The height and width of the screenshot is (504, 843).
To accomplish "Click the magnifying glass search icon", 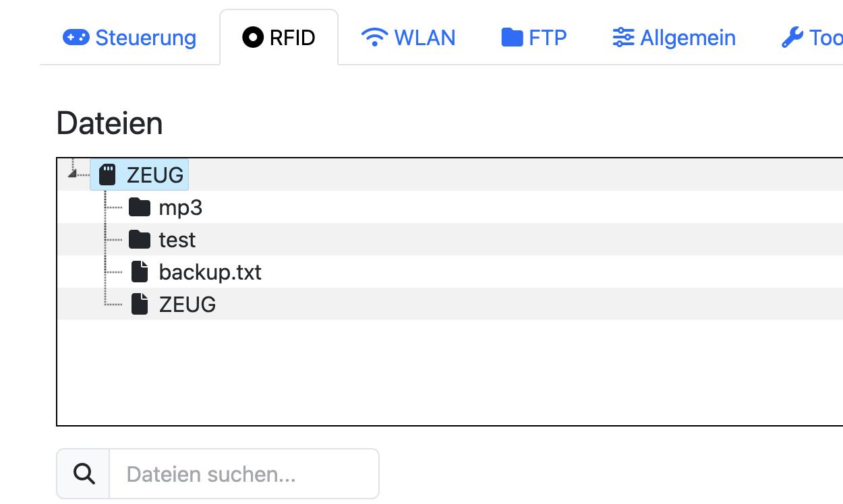I will pyautogui.click(x=84, y=474).
